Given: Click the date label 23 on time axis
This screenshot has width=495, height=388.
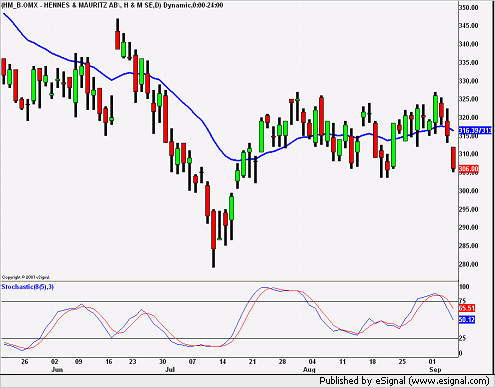Looking at the screenshot, I should click(132, 362).
